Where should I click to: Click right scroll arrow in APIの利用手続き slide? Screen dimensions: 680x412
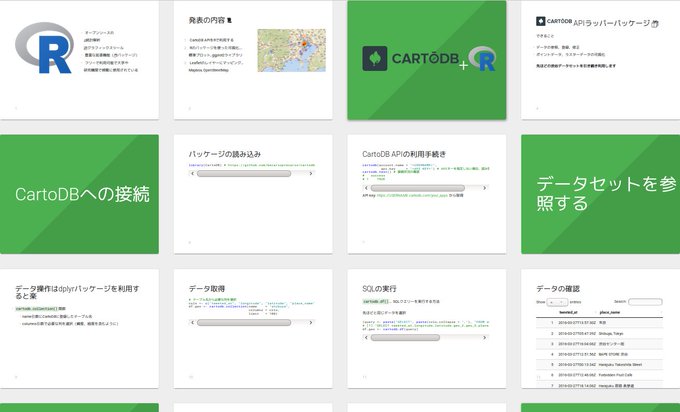point(484,188)
